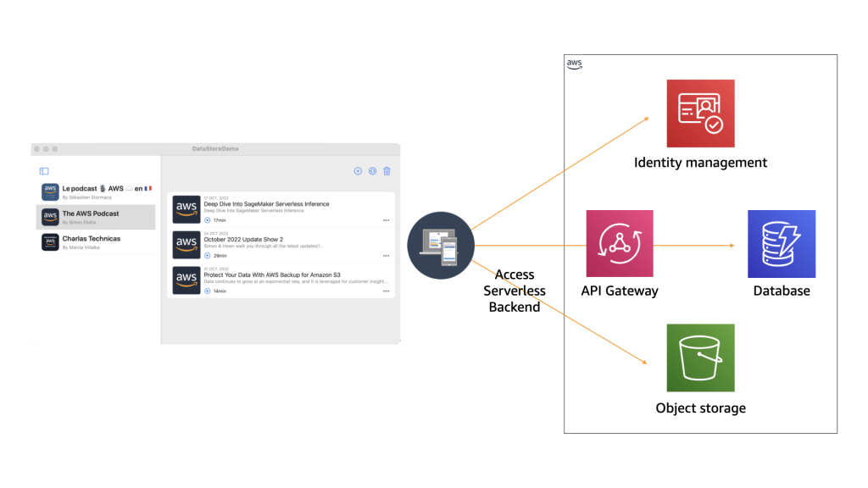Click author text By Simon Elisha
The width and height of the screenshot is (868, 488).
coord(79,223)
